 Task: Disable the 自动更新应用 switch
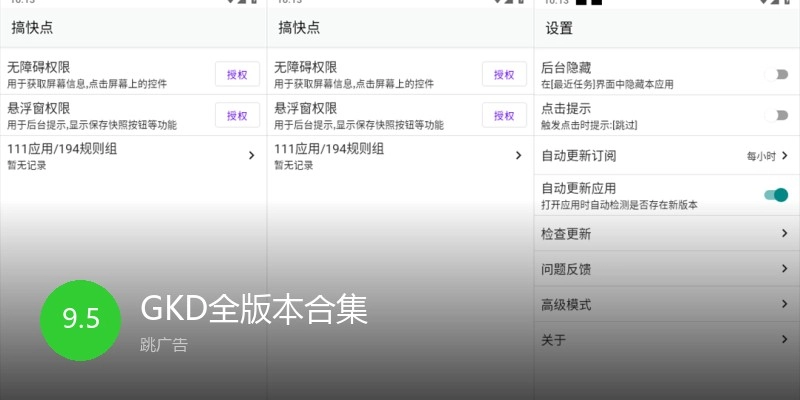coord(777,195)
